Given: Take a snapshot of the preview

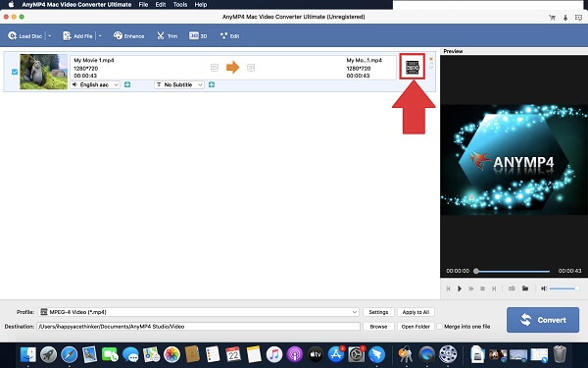Looking at the screenshot, I should [x=512, y=289].
